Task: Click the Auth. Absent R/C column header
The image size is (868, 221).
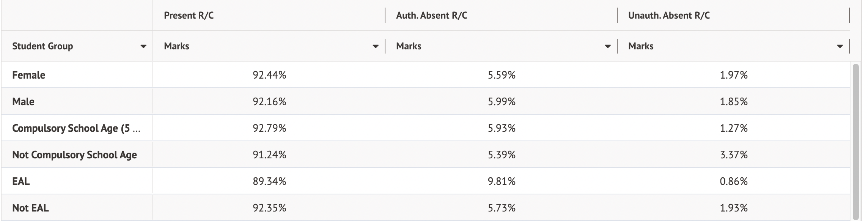Action: coord(431,16)
